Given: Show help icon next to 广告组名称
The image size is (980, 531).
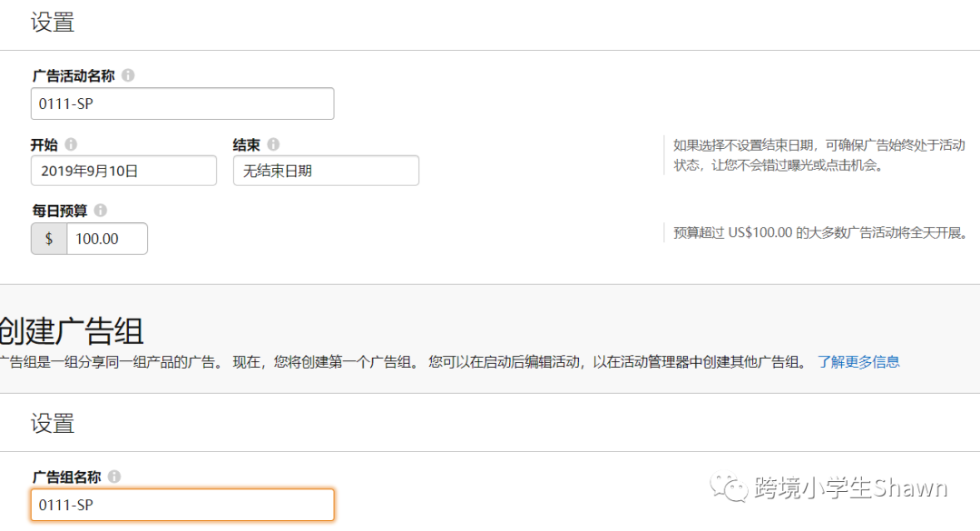Looking at the screenshot, I should pos(114,477).
